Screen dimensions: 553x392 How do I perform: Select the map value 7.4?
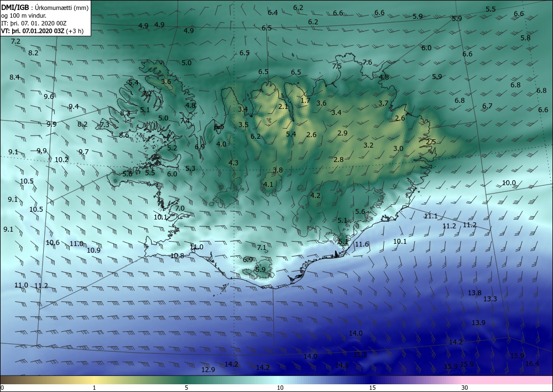click(185, 121)
